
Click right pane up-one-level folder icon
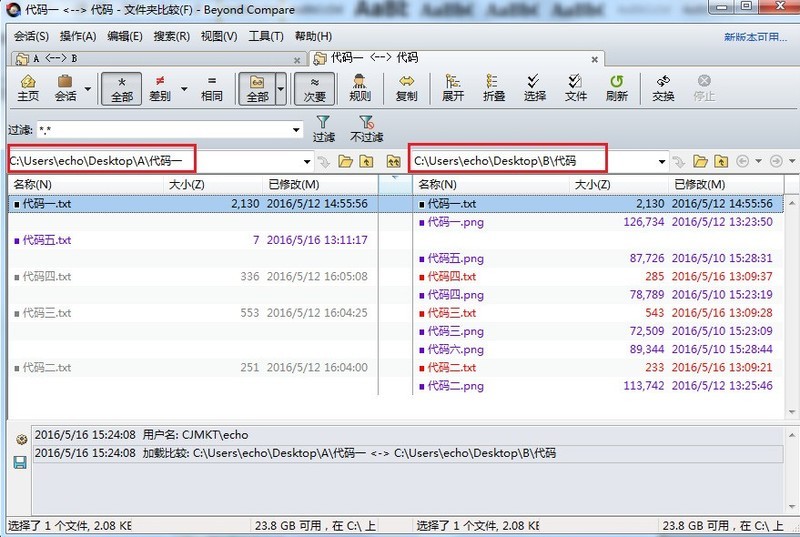tap(721, 162)
